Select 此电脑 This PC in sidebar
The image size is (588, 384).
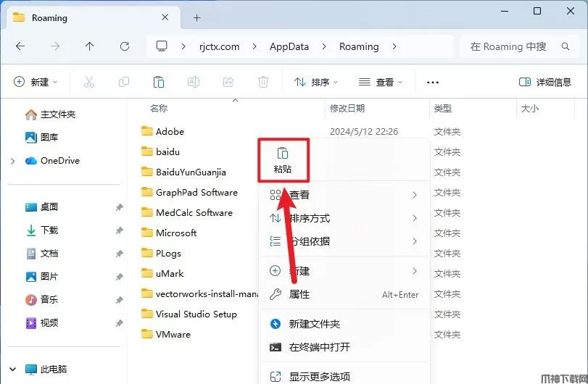coord(46,370)
